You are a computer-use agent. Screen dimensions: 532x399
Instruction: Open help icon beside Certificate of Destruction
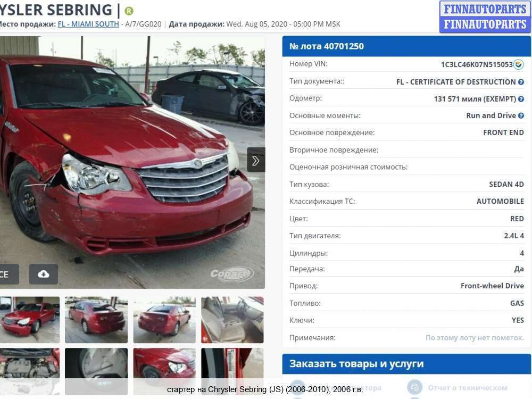pyautogui.click(x=521, y=82)
